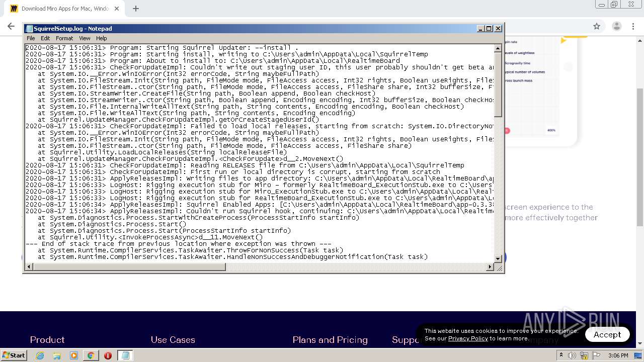This screenshot has width=644, height=362.
Task: Click Notepad vertical scrollbar down arrow
Action: click(x=498, y=258)
